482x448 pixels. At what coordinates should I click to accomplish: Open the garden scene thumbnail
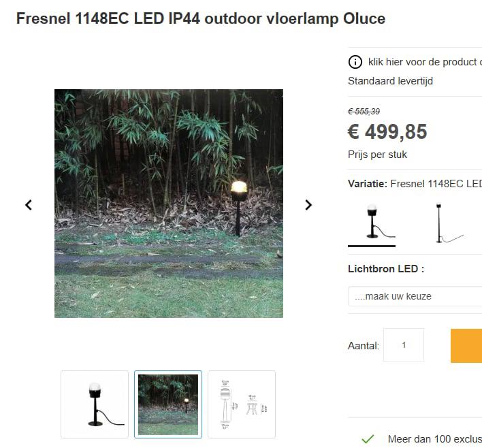(168, 404)
